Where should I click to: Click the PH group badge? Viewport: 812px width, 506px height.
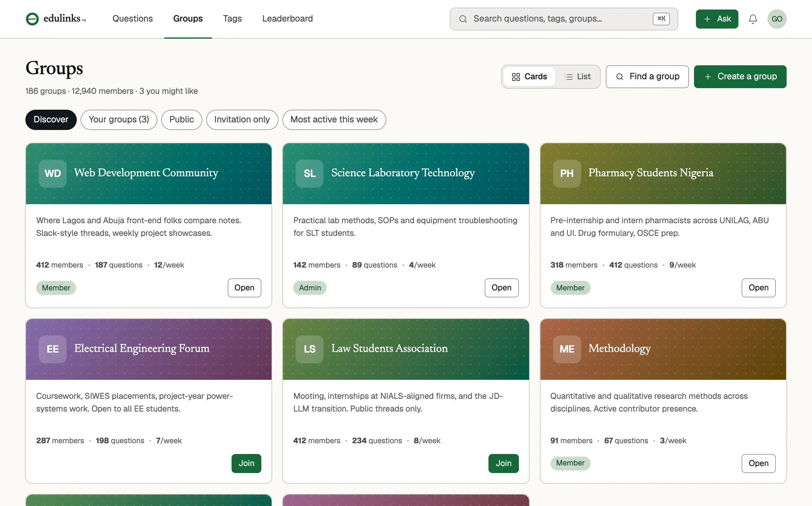[x=567, y=173]
